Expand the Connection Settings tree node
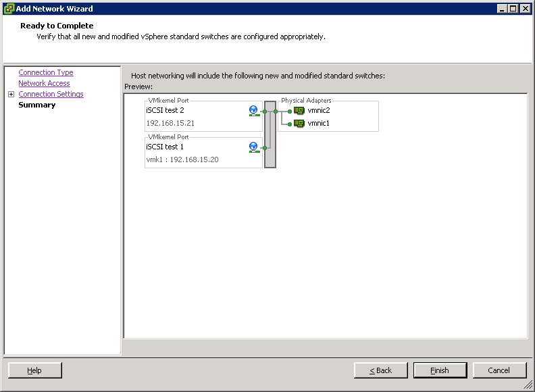This screenshot has height=392, width=535. (11, 95)
